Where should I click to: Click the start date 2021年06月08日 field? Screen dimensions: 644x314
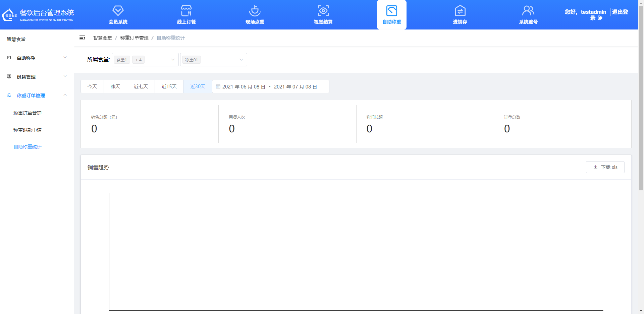pyautogui.click(x=244, y=86)
